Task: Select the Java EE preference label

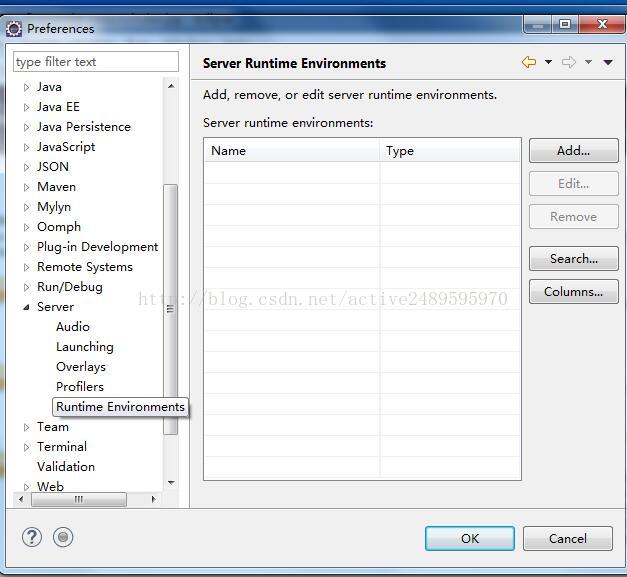Action: pos(58,107)
